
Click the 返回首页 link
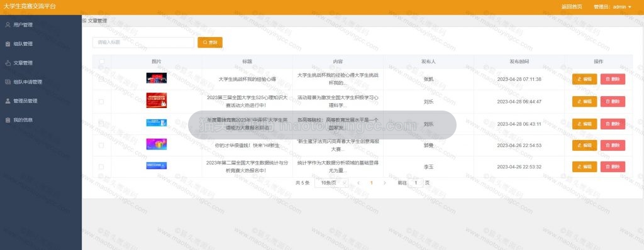pos(571,6)
